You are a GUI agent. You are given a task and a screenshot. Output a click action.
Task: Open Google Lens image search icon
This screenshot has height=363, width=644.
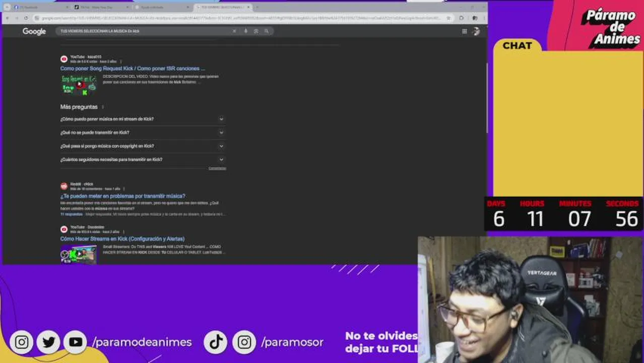(x=256, y=31)
